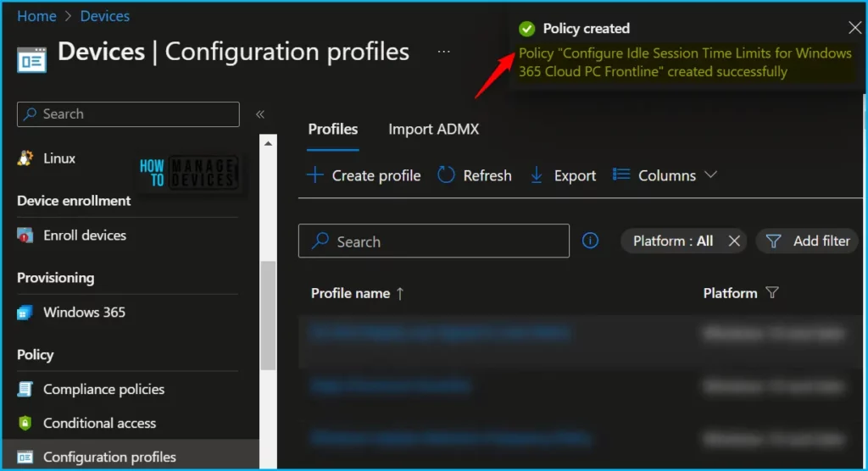Click the Policy created notification title

(586, 28)
